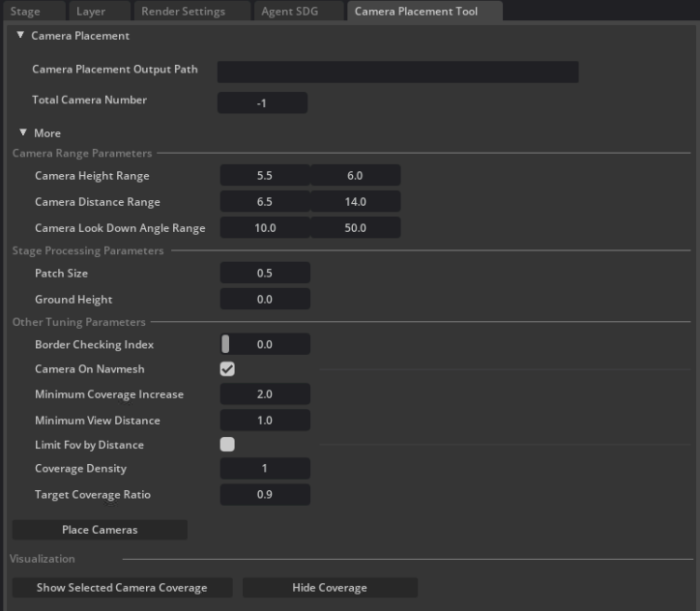Click Show Selected Camera Coverage button
Viewport: 700px width, 611px height.
pos(122,588)
